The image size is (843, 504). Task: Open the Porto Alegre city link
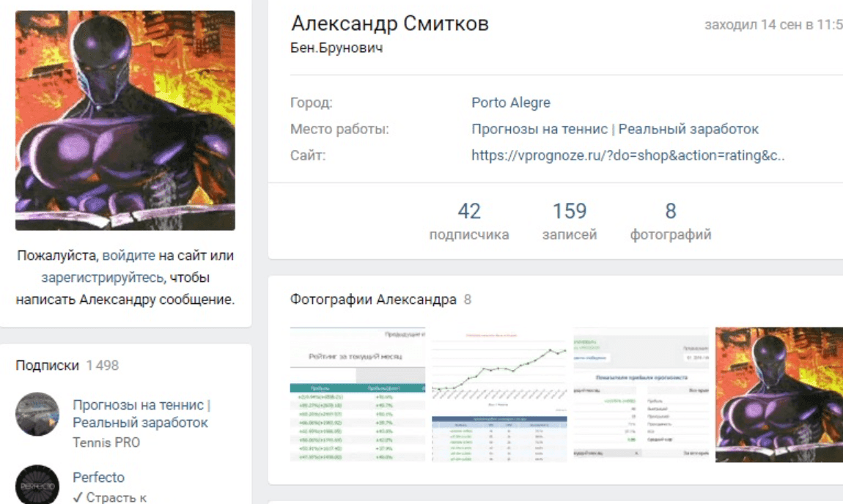(511, 103)
